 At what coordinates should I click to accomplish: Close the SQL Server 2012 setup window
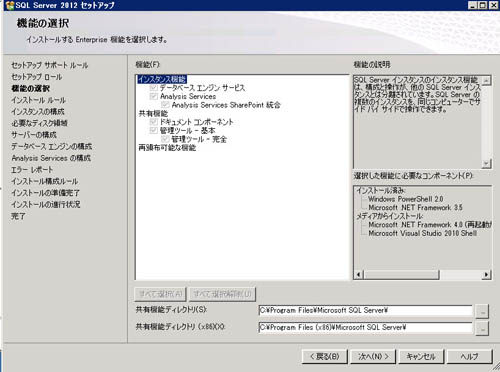[493, 5]
